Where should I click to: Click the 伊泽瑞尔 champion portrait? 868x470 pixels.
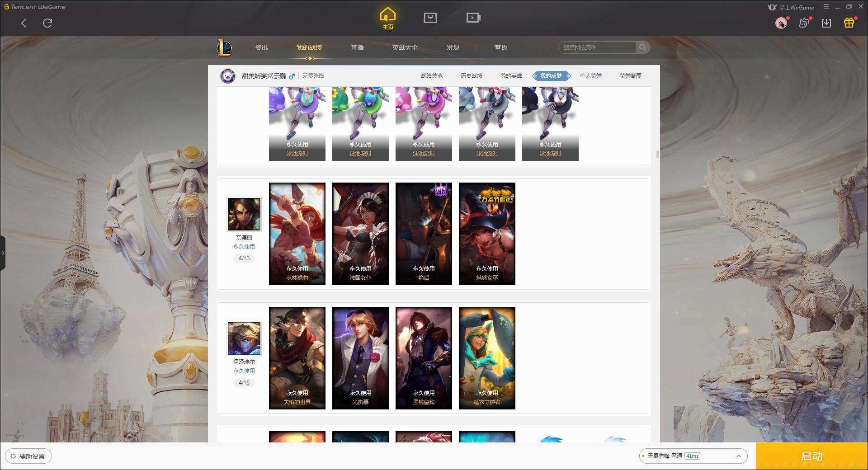click(244, 338)
